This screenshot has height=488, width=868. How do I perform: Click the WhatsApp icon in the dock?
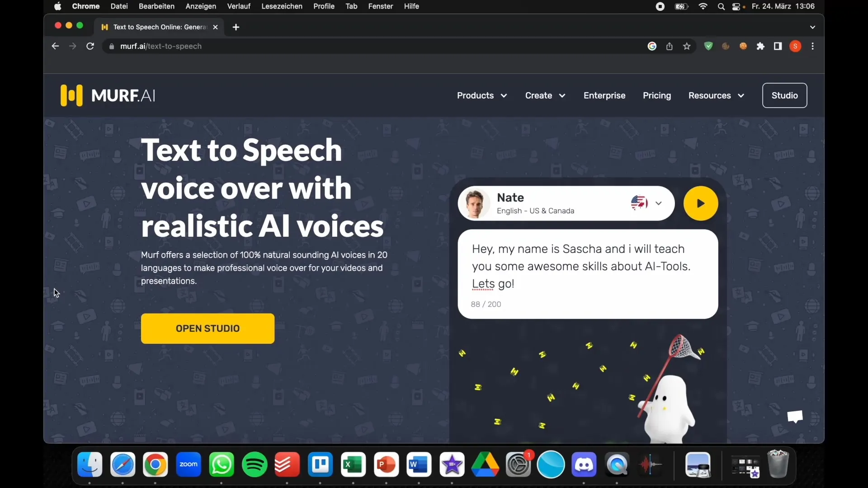coord(221,465)
